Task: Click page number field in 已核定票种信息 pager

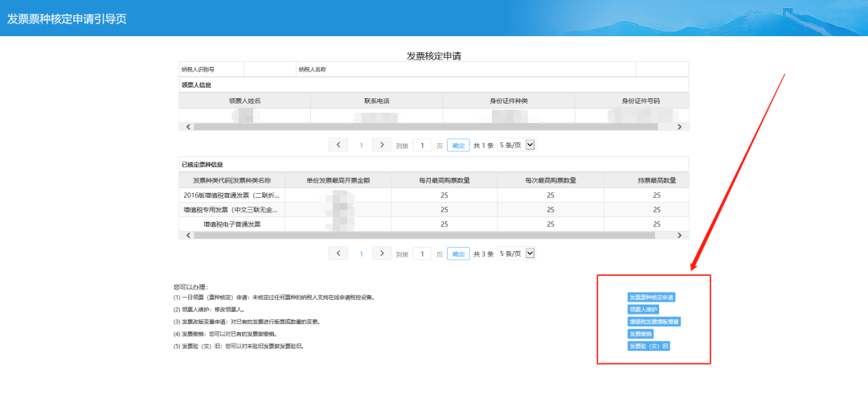Action: click(x=422, y=253)
